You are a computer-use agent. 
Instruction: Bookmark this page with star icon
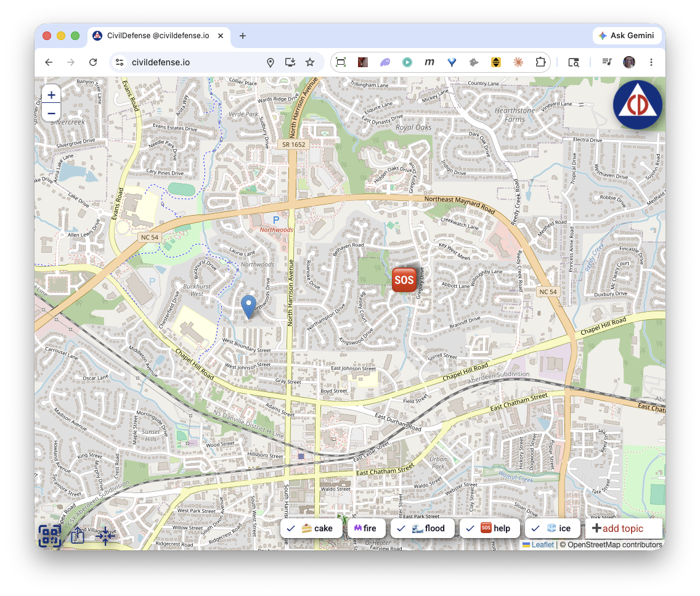[x=310, y=62]
